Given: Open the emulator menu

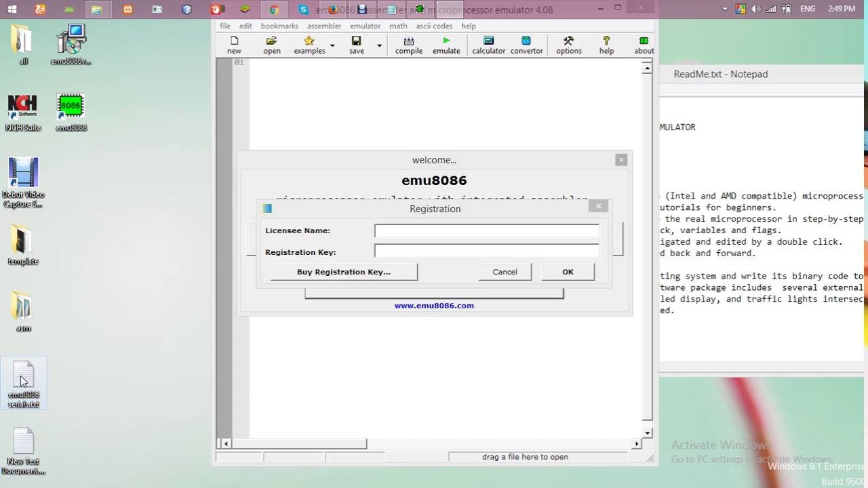Looking at the screenshot, I should tap(365, 26).
